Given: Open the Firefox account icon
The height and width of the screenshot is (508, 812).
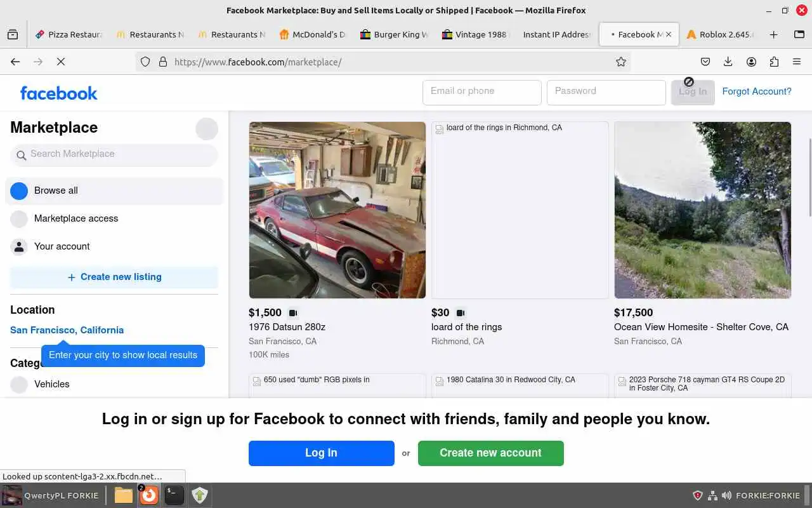Looking at the screenshot, I should click(x=751, y=62).
